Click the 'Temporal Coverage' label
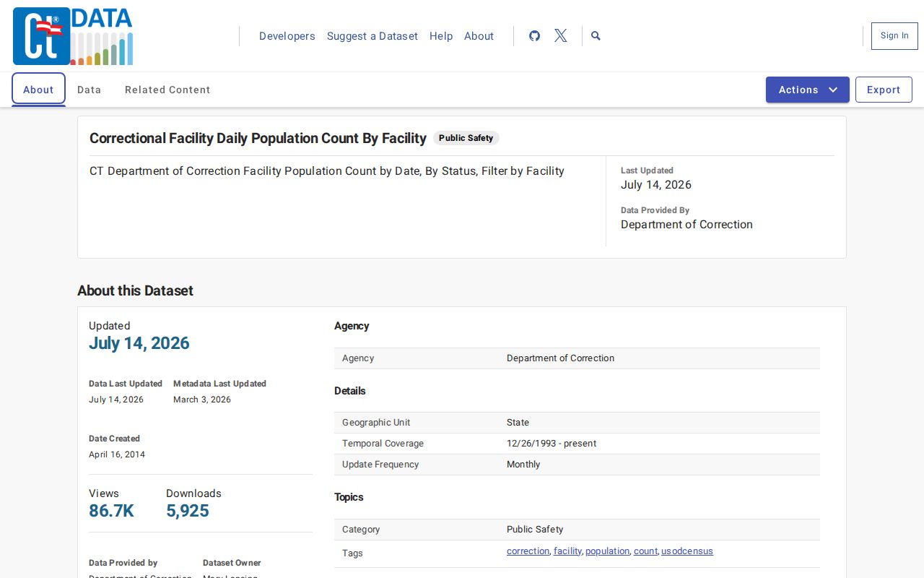This screenshot has width=924, height=578. [383, 444]
